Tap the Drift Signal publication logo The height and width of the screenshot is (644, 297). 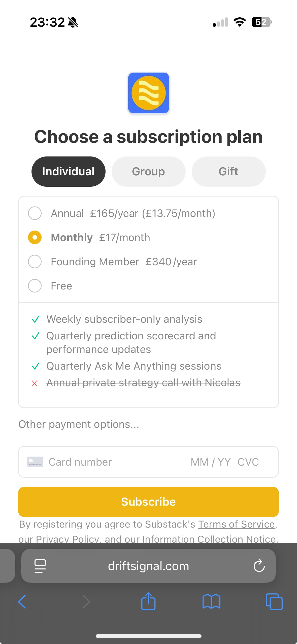tap(148, 93)
